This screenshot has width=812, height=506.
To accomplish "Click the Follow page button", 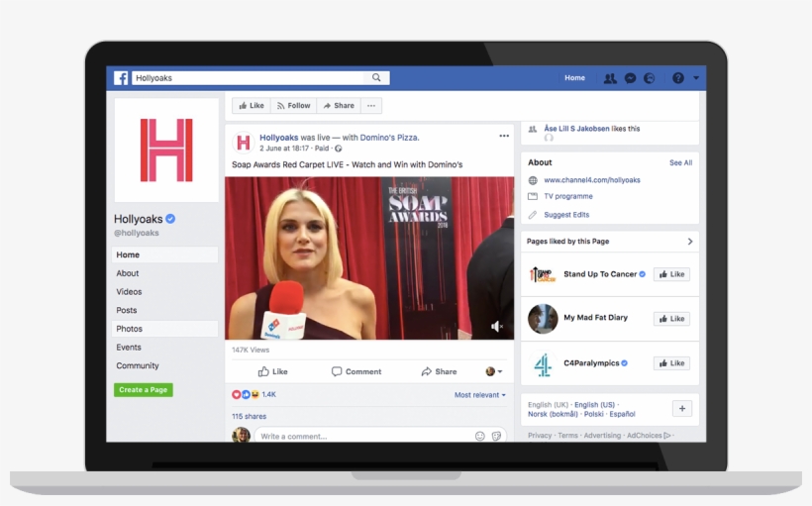I will (294, 106).
